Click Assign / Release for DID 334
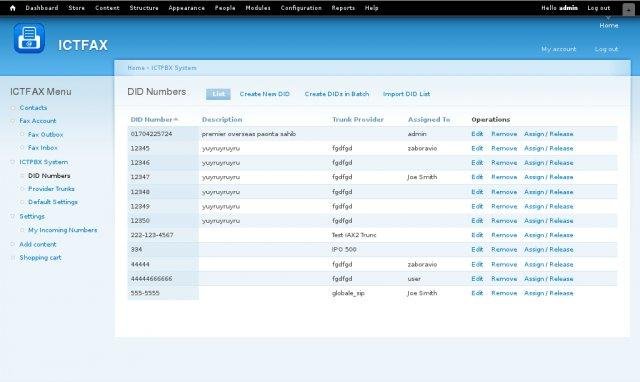The image size is (640, 382). [x=549, y=249]
